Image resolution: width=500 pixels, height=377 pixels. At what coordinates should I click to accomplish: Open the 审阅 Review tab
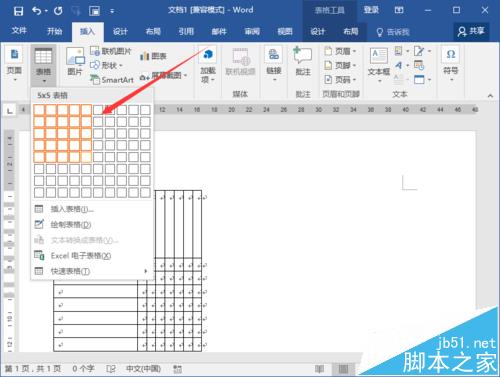pyautogui.click(x=252, y=32)
